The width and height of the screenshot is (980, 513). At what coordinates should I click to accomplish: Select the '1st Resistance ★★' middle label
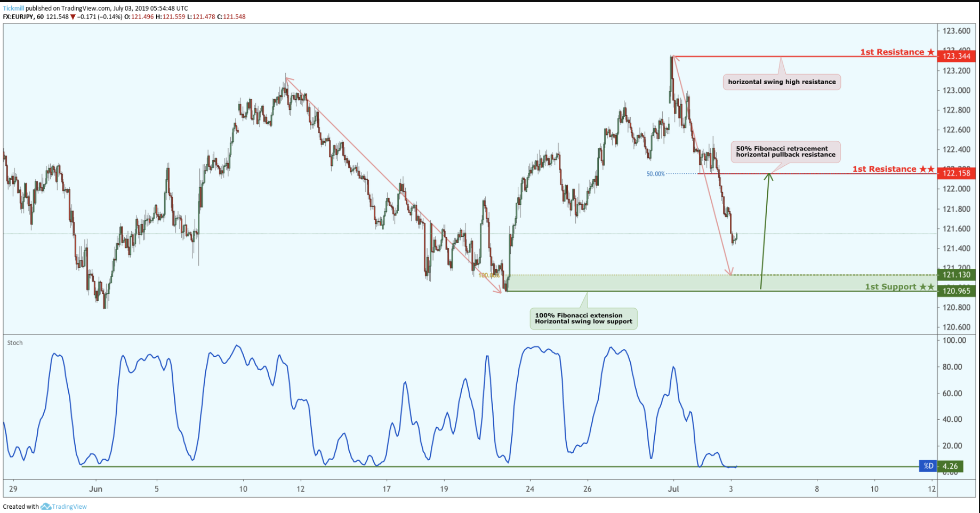point(893,169)
